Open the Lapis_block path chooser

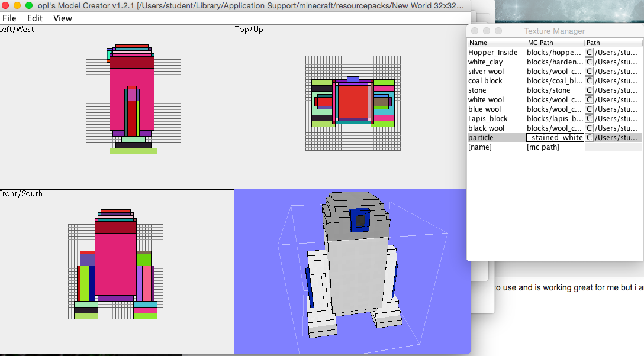[590, 118]
